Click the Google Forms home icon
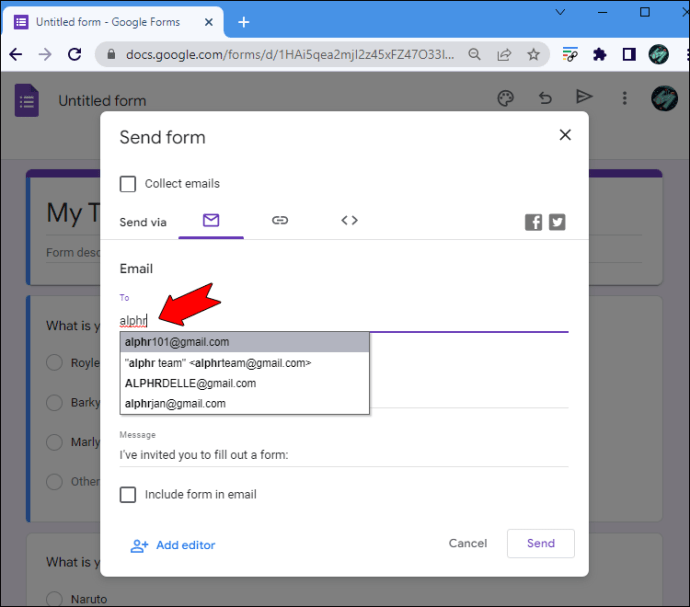 click(27, 100)
